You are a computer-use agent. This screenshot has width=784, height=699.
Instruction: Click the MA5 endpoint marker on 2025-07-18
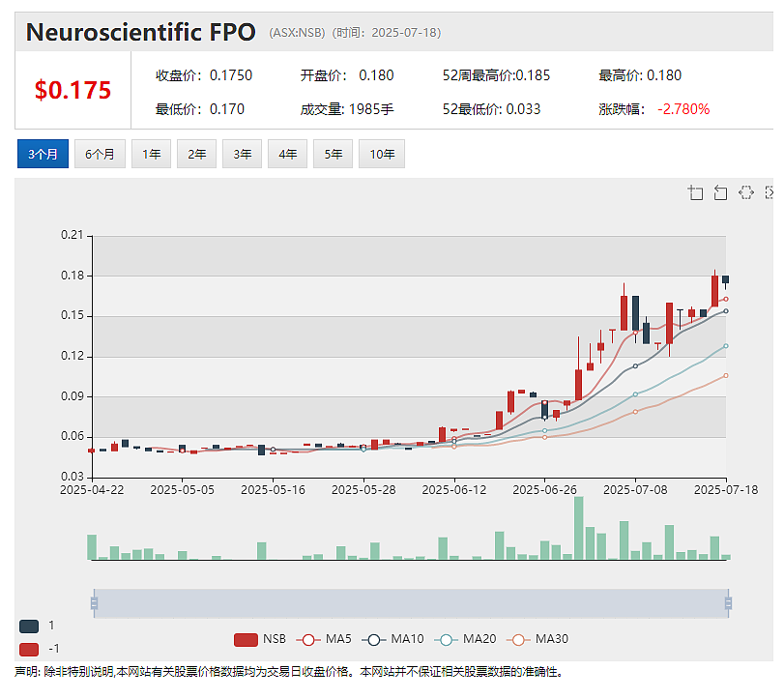click(x=726, y=299)
